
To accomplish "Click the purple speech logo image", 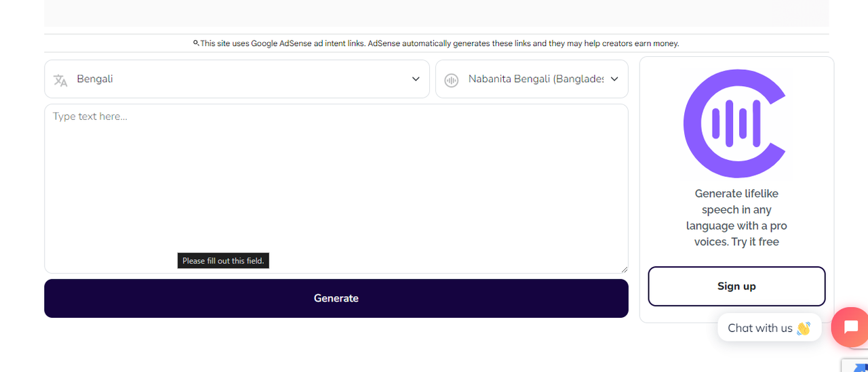I will click(x=736, y=123).
